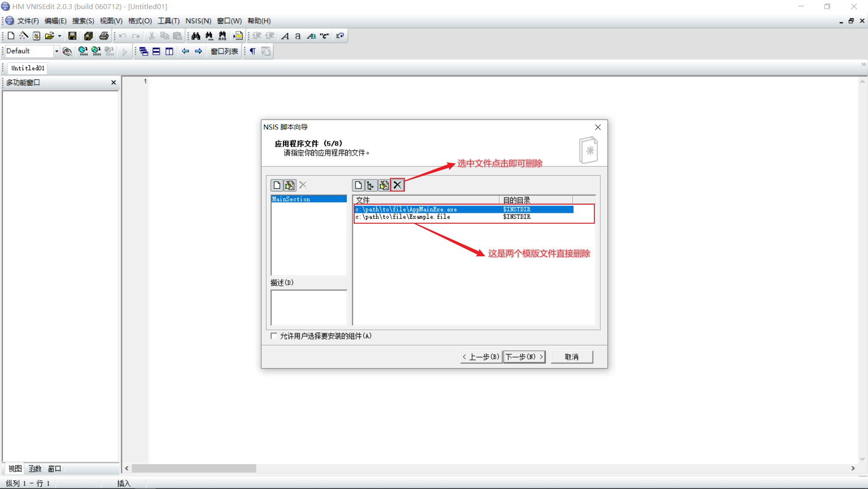Save all files with the stacked disks icon
Image resolution: width=868 pixels, height=489 pixels.
pyautogui.click(x=88, y=36)
